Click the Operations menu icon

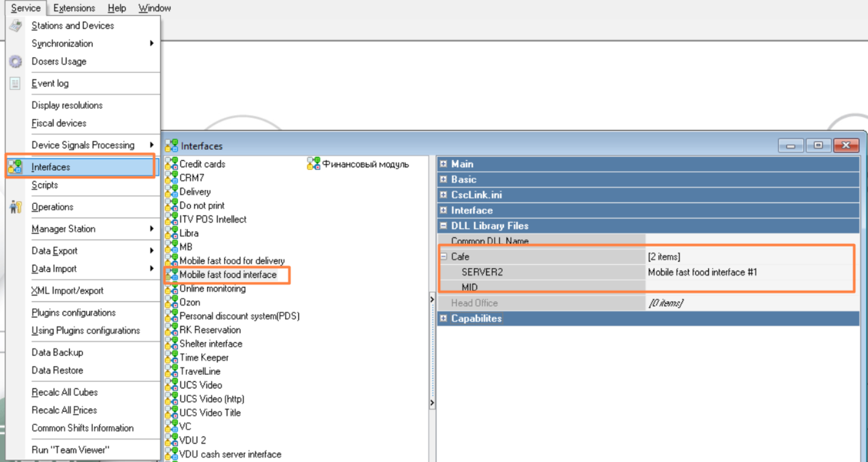(x=15, y=207)
